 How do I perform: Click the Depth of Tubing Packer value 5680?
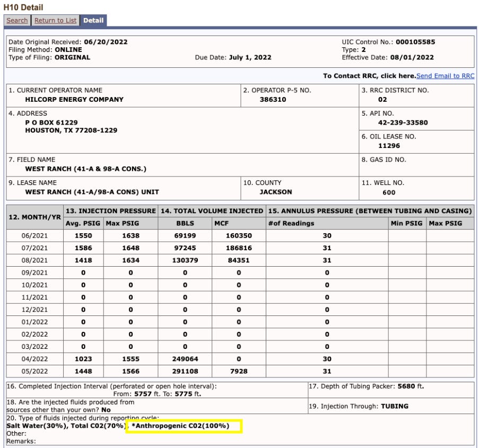click(406, 386)
